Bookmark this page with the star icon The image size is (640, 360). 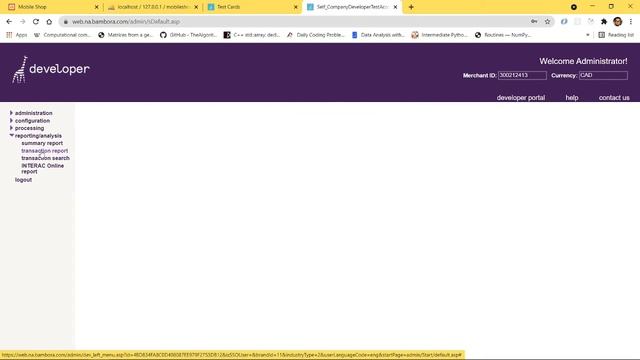tap(547, 22)
